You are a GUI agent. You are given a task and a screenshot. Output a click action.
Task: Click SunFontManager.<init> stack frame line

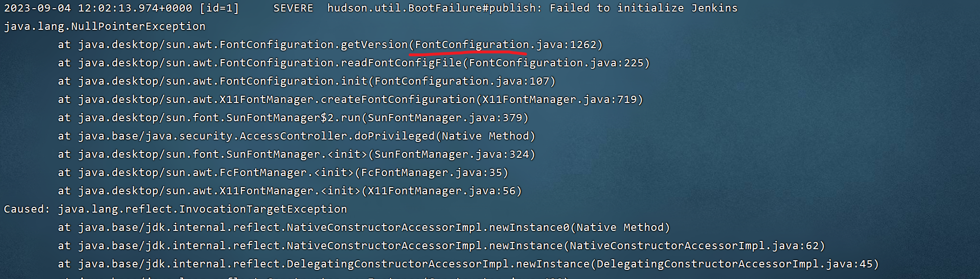coord(297,154)
